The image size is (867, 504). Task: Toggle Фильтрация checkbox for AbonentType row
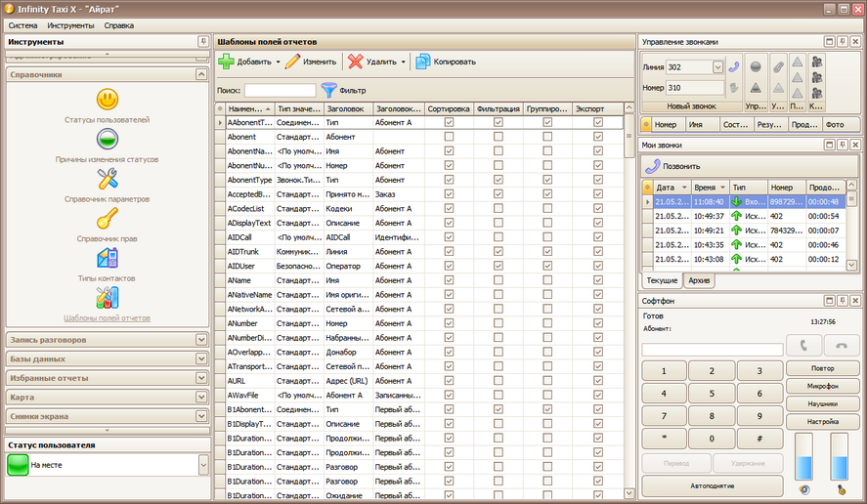(499, 180)
